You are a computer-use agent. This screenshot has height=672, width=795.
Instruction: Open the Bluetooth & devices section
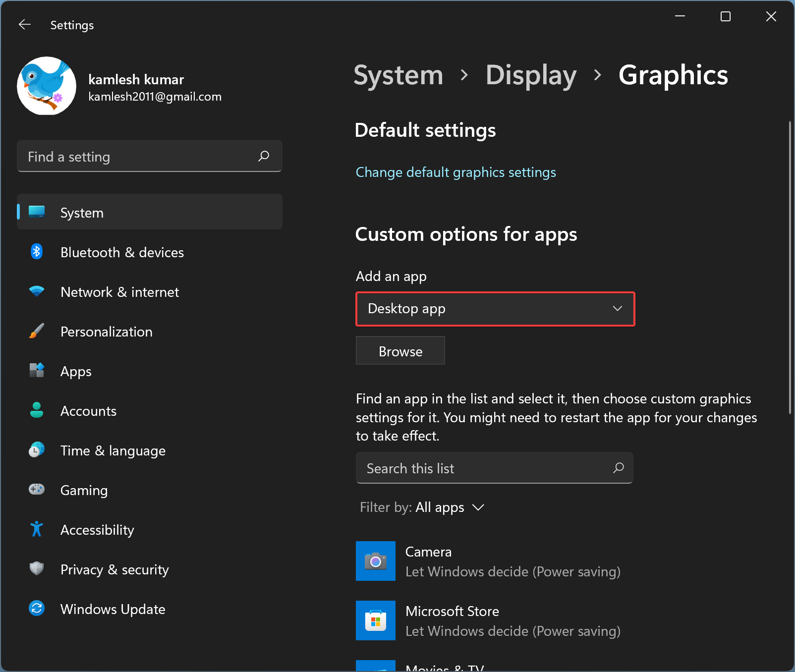150,252
